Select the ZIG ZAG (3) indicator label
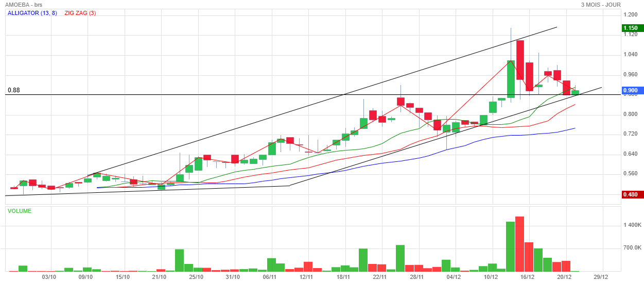This screenshot has height=282, width=644. pyautogui.click(x=80, y=13)
